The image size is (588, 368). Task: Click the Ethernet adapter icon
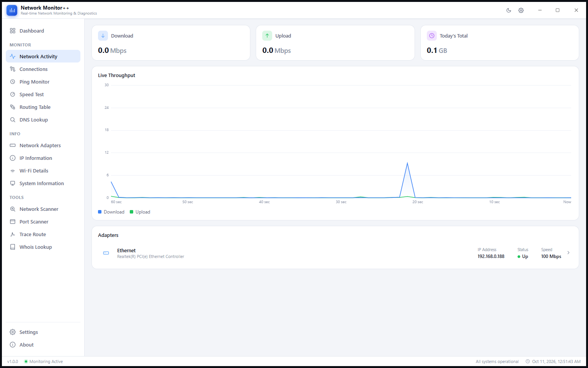point(106,253)
